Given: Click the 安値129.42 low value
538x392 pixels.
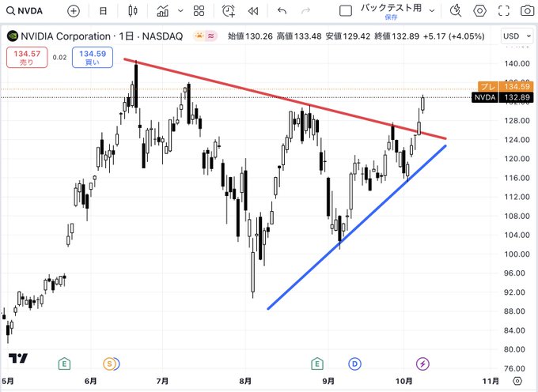Looking at the screenshot, I should point(348,36).
